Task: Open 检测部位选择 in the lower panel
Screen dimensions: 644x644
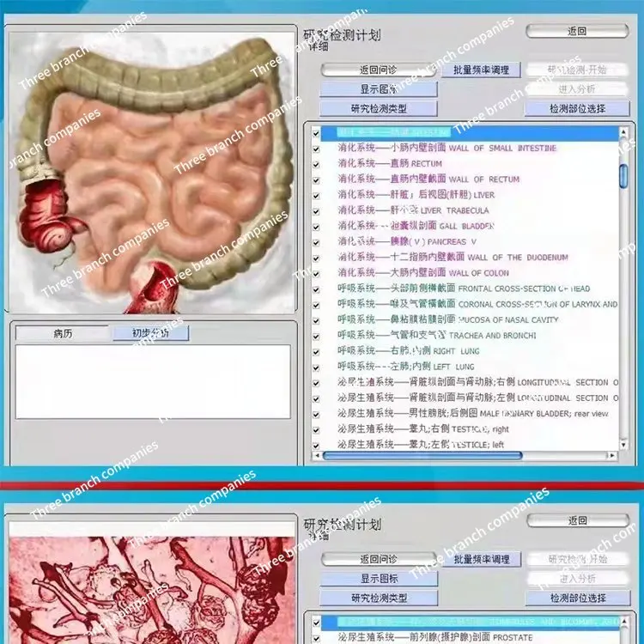Action: point(578,598)
